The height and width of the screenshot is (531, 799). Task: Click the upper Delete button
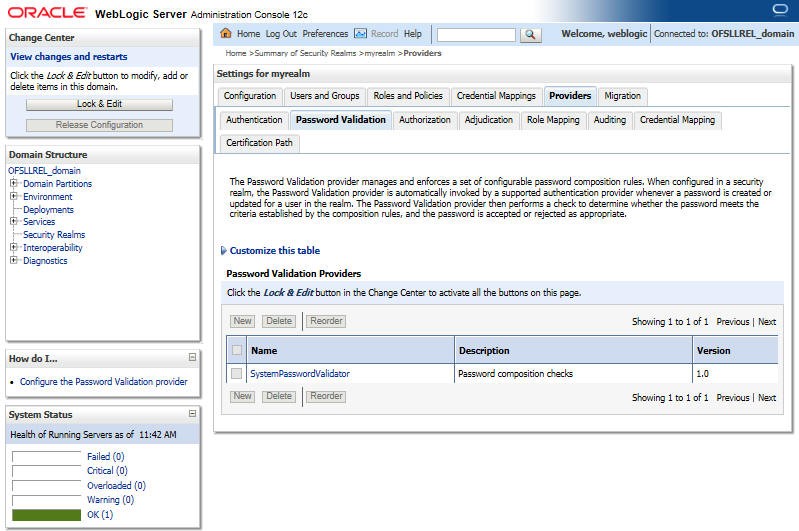tap(279, 321)
